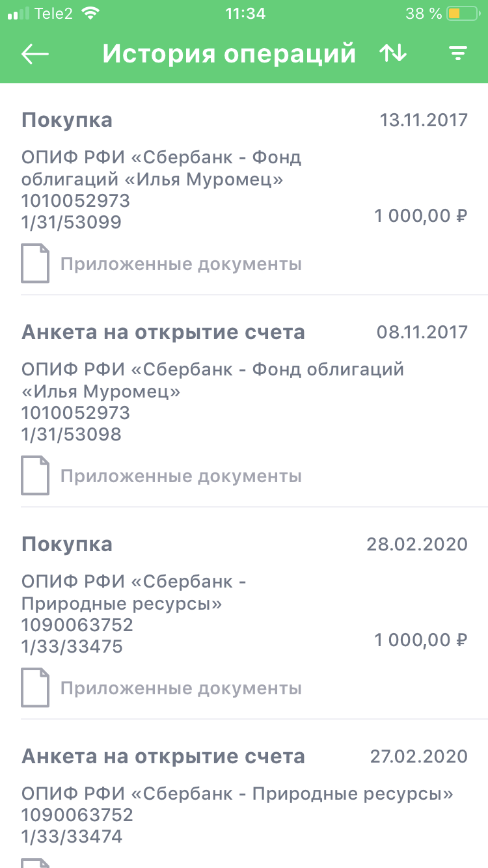This screenshot has height=868, width=488.
Task: Tap the Природные ресурсы fund name dated 27.02.2020
Action: (x=237, y=794)
